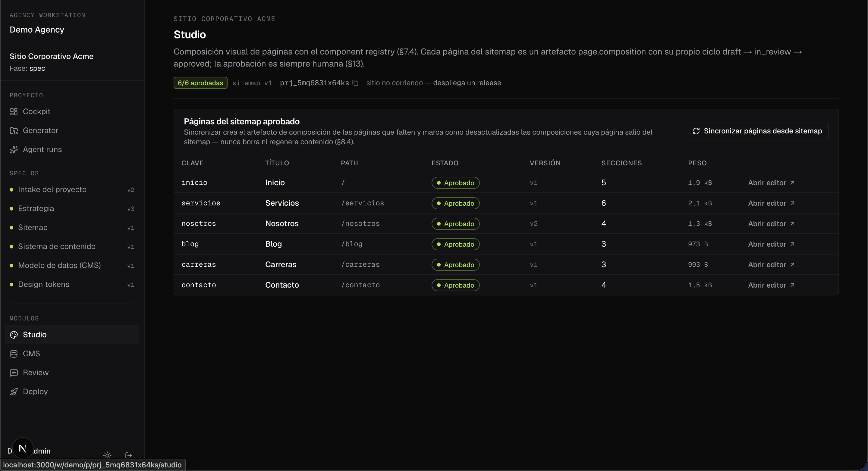The width and height of the screenshot is (868, 471).
Task: Click arrow icon in inicio row
Action: point(792,183)
